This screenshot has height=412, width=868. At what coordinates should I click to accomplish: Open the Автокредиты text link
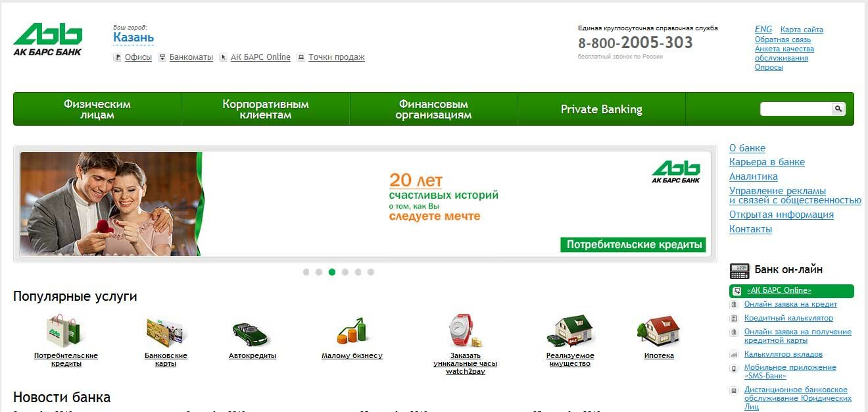point(253,356)
